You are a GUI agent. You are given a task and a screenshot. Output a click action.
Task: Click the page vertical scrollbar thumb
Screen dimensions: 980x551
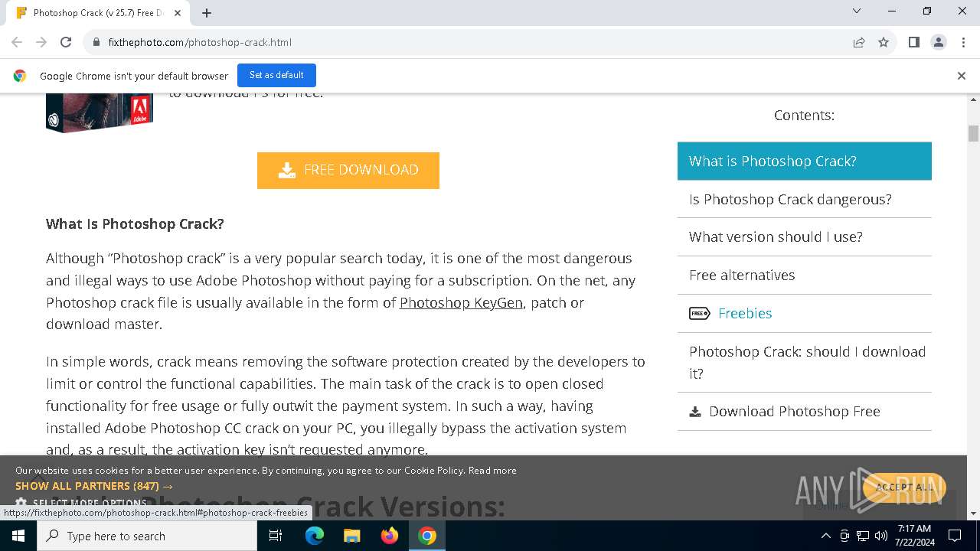(973, 133)
